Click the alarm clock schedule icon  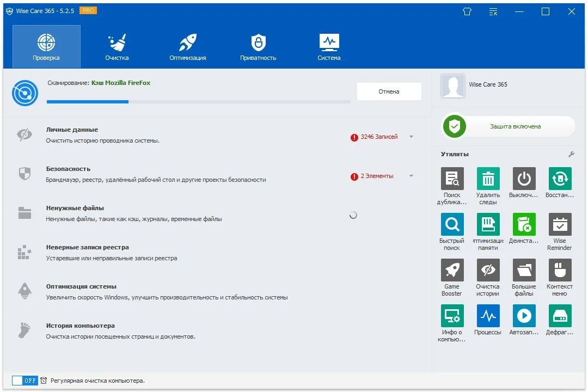[x=44, y=381]
